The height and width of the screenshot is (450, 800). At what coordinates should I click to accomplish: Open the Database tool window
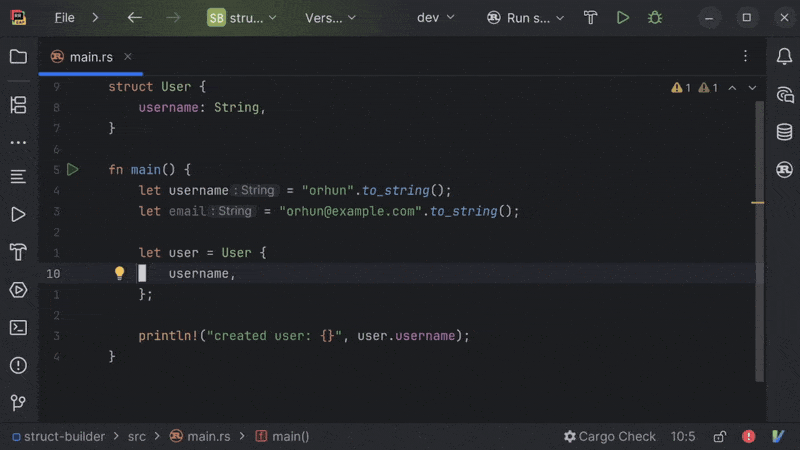tap(784, 132)
